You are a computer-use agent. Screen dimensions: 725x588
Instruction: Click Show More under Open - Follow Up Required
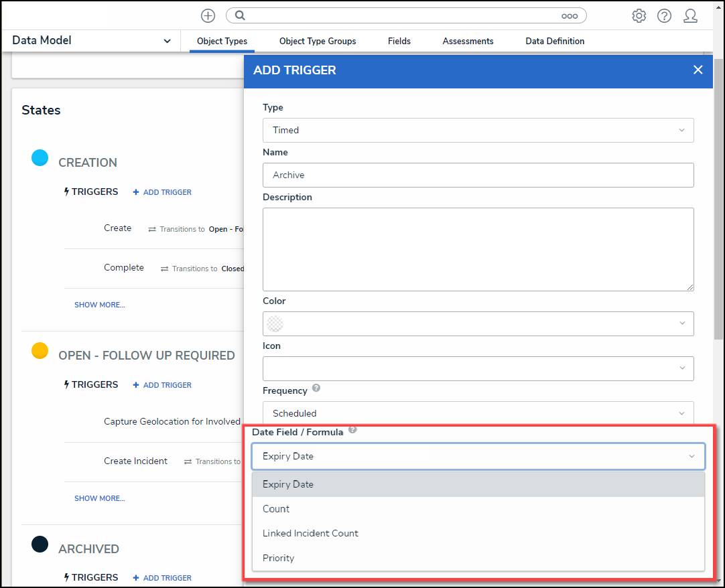99,498
